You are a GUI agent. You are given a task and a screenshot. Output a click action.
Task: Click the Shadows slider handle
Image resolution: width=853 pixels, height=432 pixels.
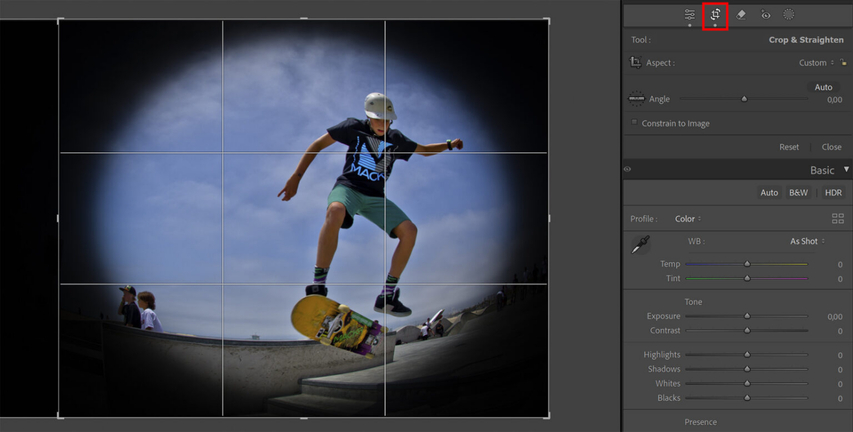pos(747,369)
